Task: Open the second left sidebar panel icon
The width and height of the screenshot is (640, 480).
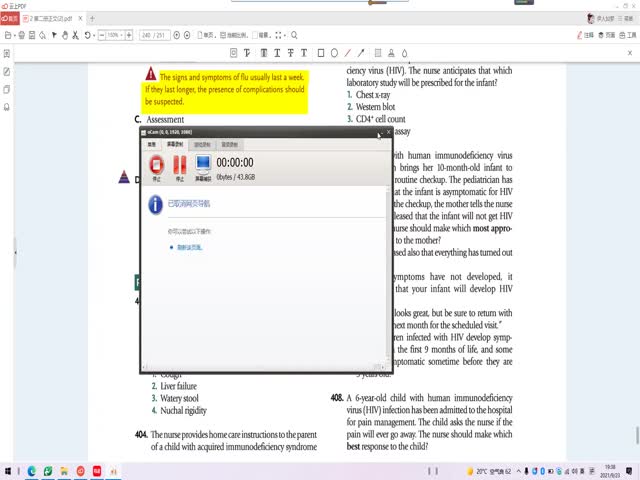Action: tap(7, 71)
